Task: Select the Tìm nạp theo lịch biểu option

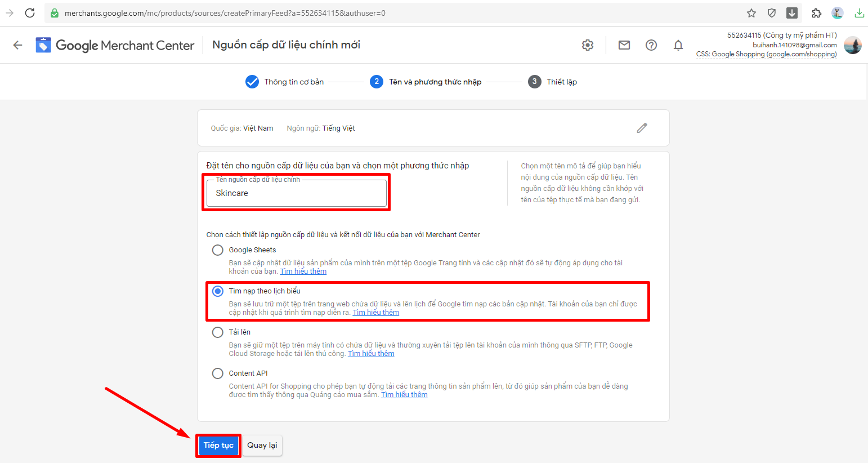Action: (x=218, y=291)
